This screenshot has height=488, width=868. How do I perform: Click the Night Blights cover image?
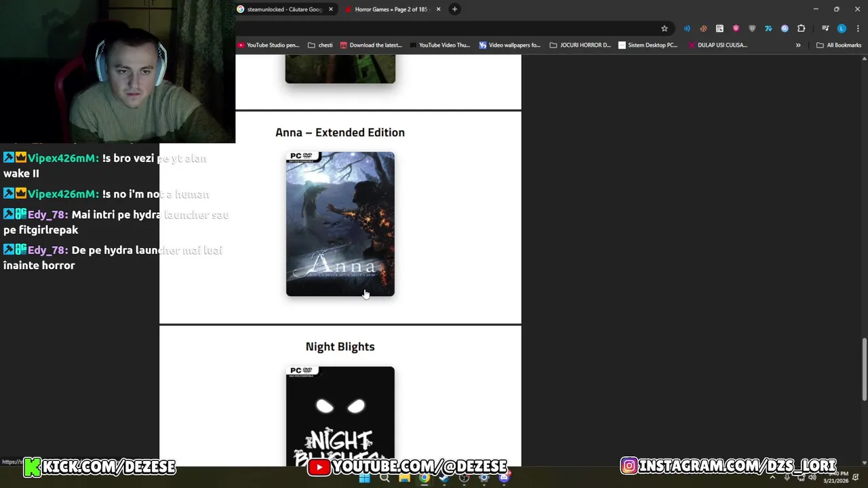click(x=340, y=416)
